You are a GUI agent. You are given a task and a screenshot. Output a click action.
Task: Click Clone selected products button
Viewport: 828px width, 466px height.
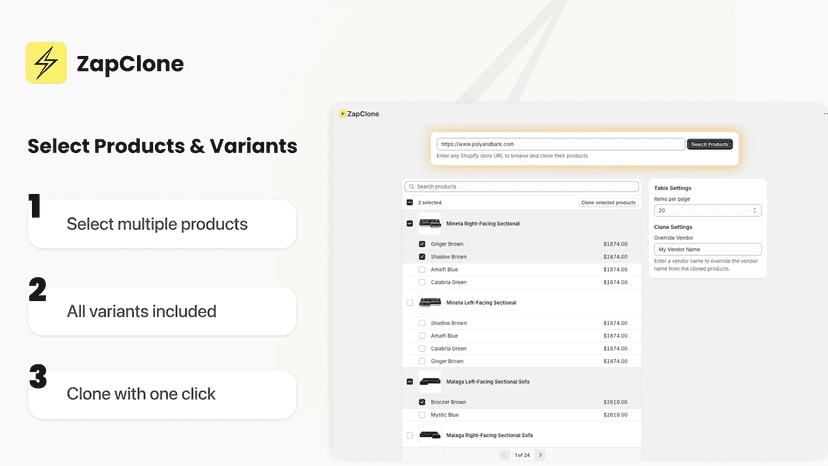pos(608,202)
